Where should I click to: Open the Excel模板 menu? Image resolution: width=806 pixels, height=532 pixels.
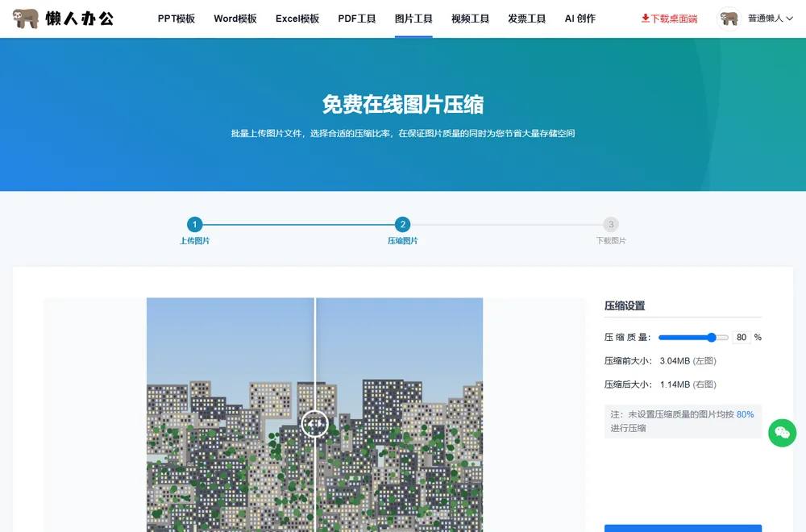[x=297, y=19]
